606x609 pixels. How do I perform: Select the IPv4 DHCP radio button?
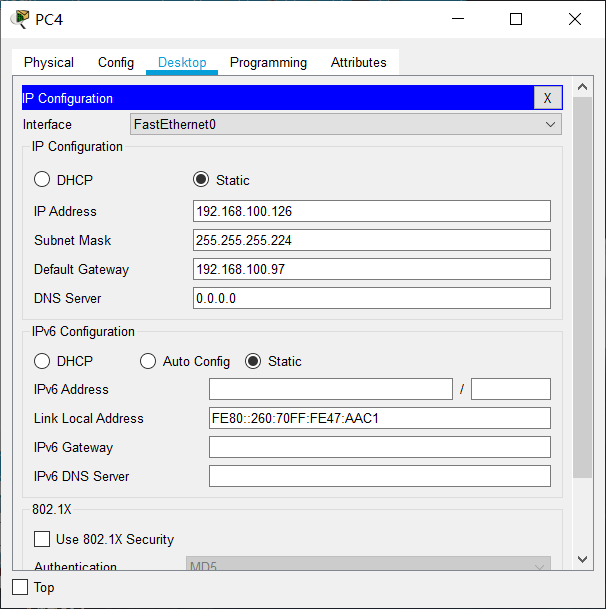point(42,179)
